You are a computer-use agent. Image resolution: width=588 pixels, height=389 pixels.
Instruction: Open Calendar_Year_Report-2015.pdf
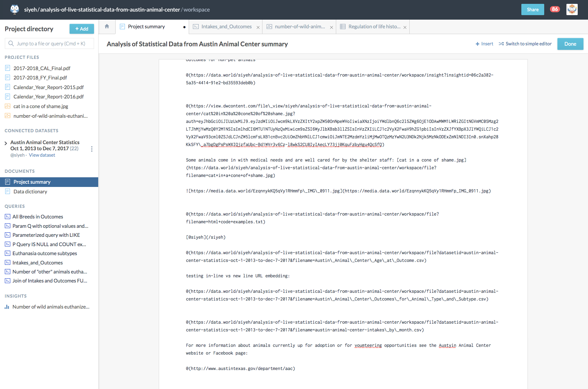point(49,87)
